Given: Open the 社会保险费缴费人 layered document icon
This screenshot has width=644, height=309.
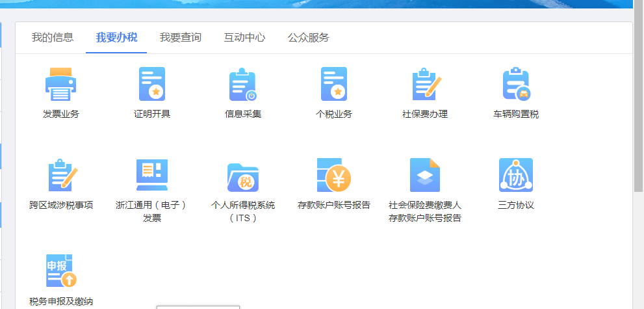Looking at the screenshot, I should point(425,175).
